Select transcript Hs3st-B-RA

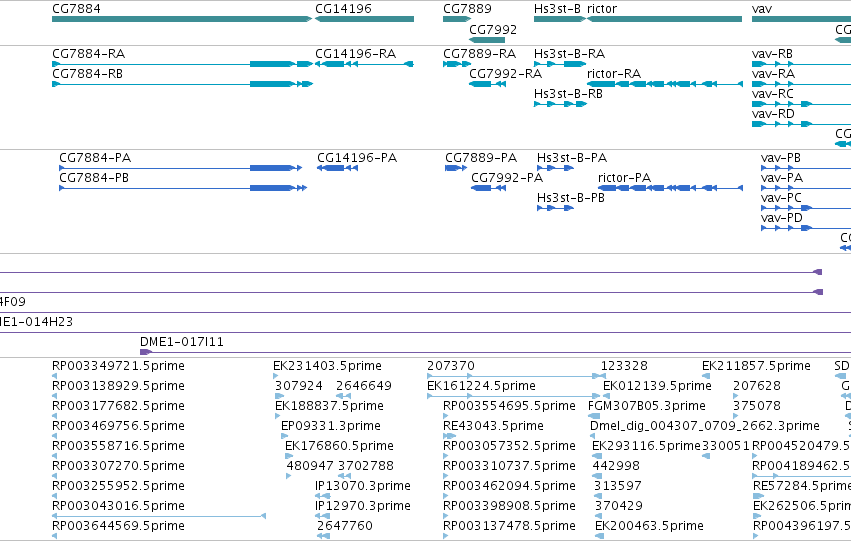[x=560, y=64]
